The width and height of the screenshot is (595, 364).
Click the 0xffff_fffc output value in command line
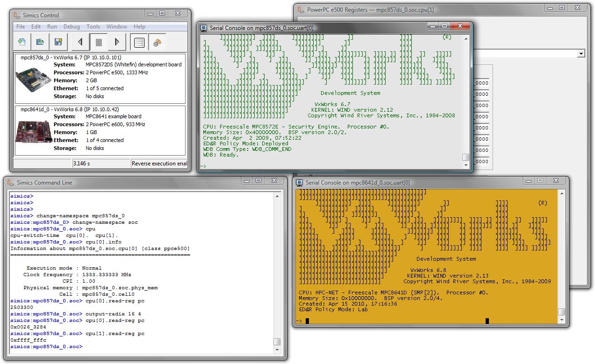28,340
